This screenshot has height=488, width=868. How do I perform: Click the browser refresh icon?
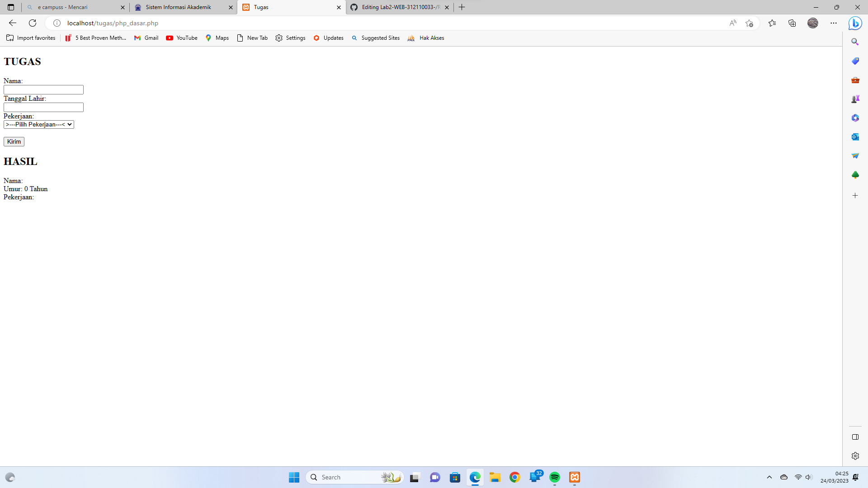33,23
